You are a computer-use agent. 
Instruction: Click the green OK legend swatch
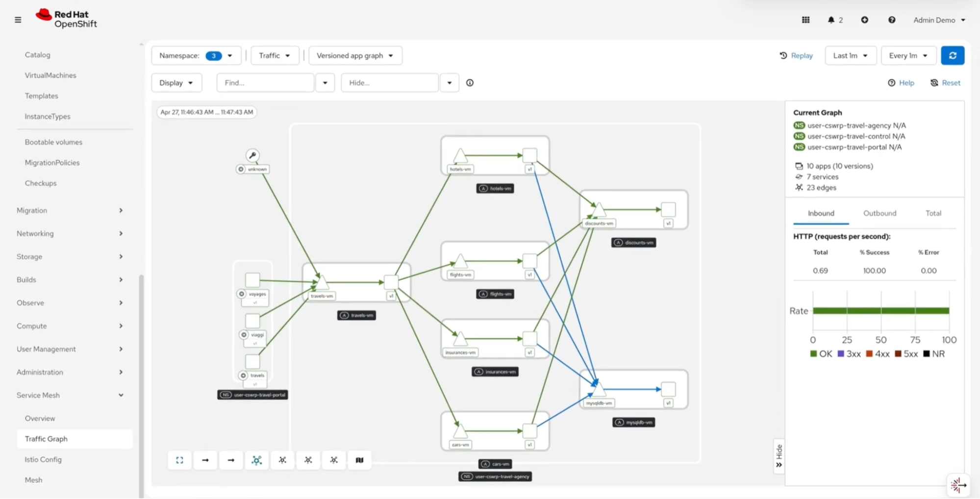(813, 354)
